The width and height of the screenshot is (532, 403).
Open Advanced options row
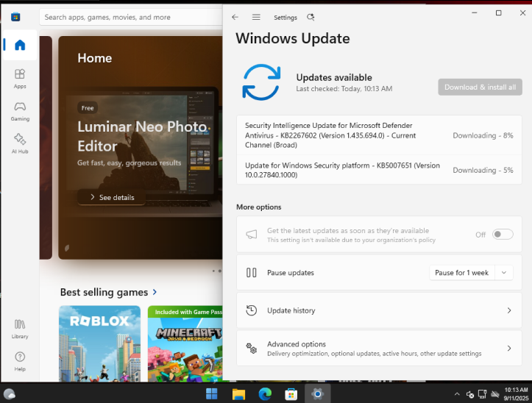379,349
